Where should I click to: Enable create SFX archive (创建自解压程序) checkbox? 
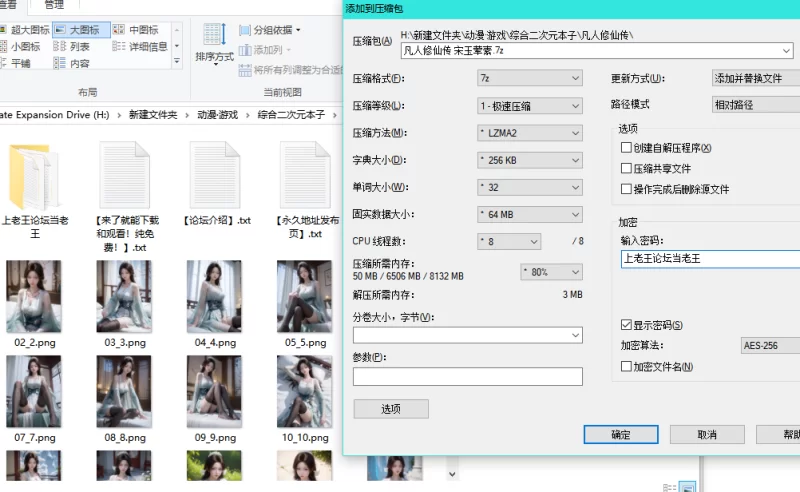[x=627, y=148]
